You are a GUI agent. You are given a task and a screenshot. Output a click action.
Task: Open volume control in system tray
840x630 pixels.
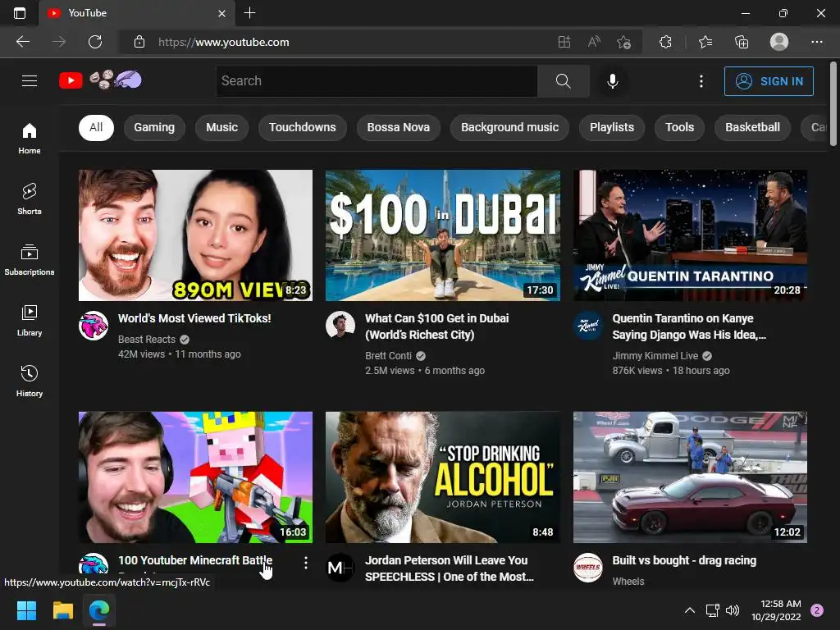point(733,610)
